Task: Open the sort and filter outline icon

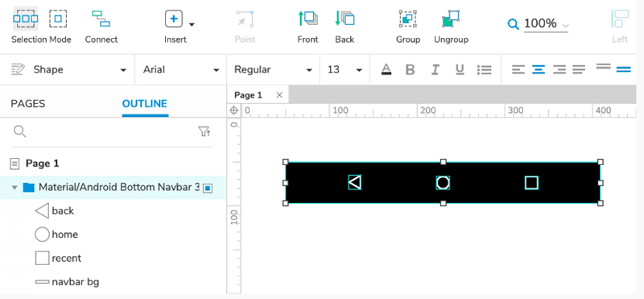Action: pos(204,131)
